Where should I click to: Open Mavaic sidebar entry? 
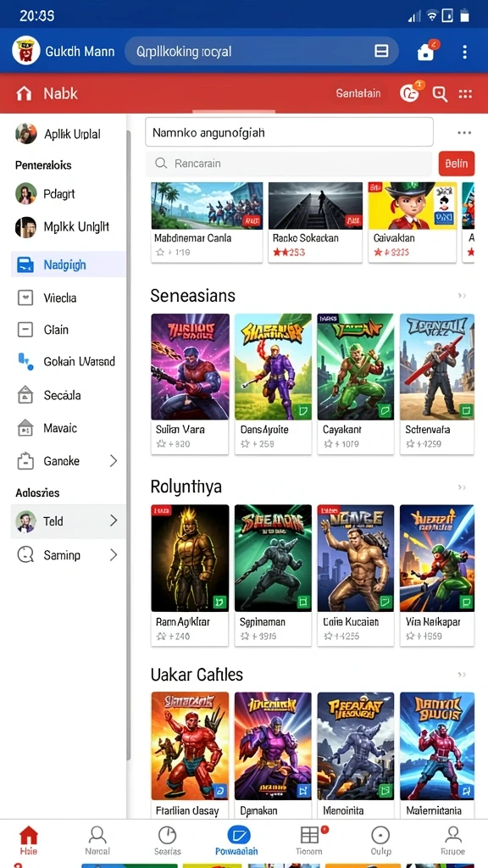coord(68,428)
